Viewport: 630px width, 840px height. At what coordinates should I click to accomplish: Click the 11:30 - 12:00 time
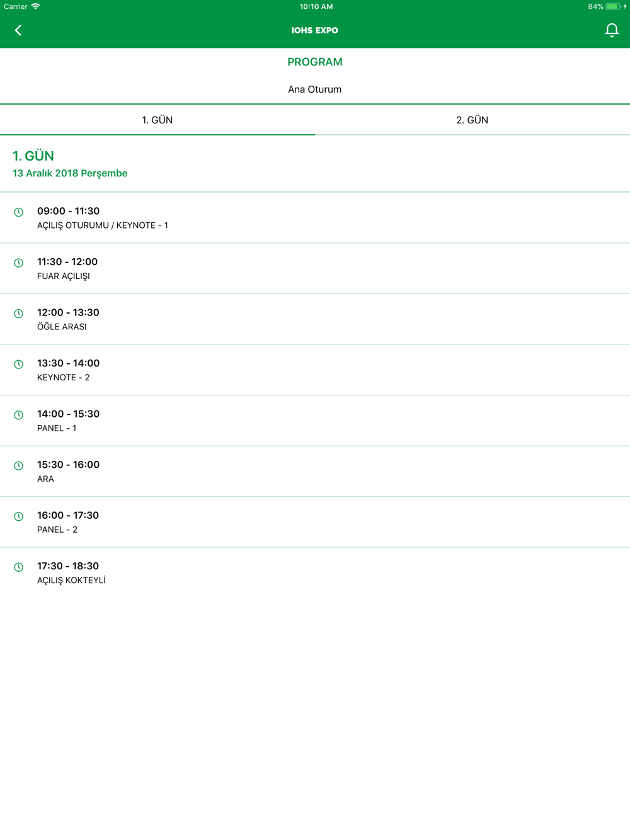67,261
